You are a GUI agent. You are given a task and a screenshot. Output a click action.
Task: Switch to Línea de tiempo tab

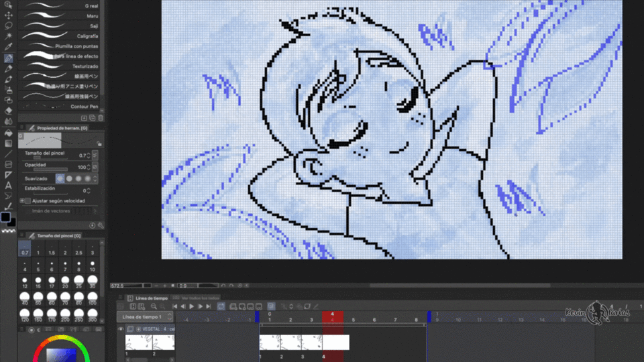click(x=148, y=298)
